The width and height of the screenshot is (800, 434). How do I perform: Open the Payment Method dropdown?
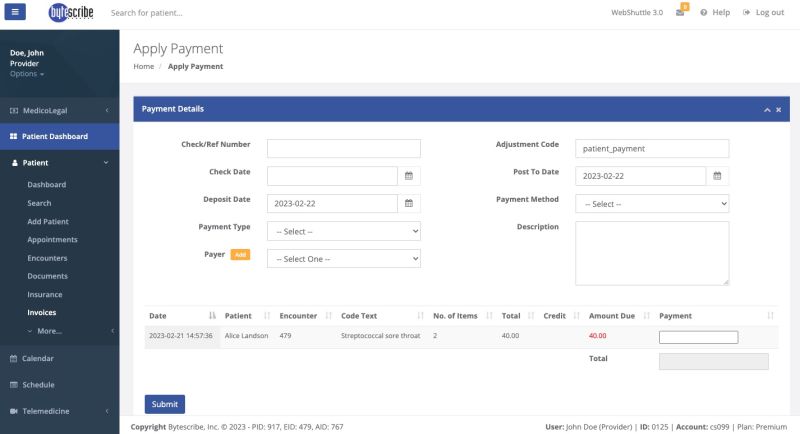651,204
